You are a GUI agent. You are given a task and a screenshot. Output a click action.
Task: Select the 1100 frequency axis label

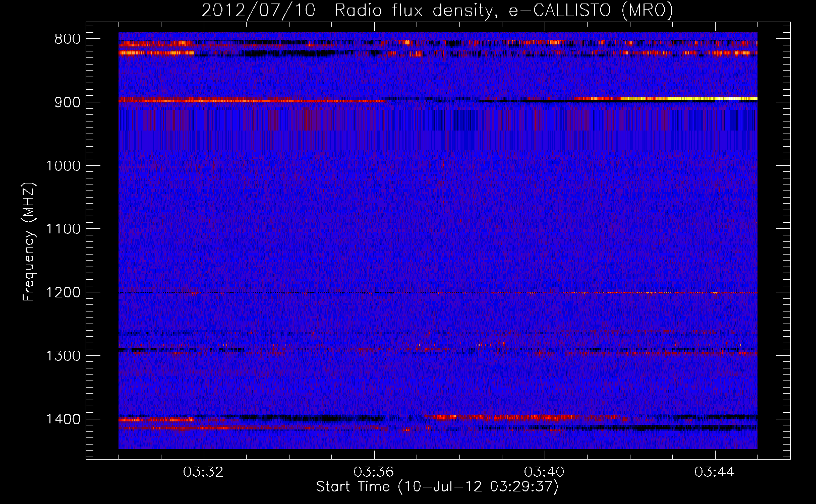tap(63, 229)
